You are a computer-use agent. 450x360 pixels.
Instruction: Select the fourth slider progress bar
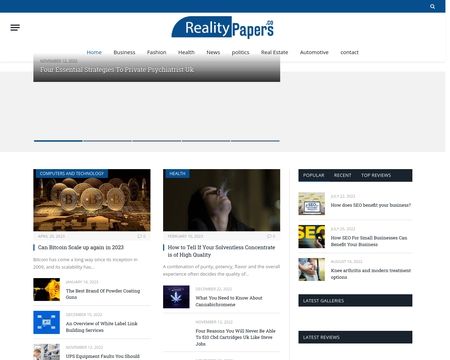pyautogui.click(x=206, y=141)
